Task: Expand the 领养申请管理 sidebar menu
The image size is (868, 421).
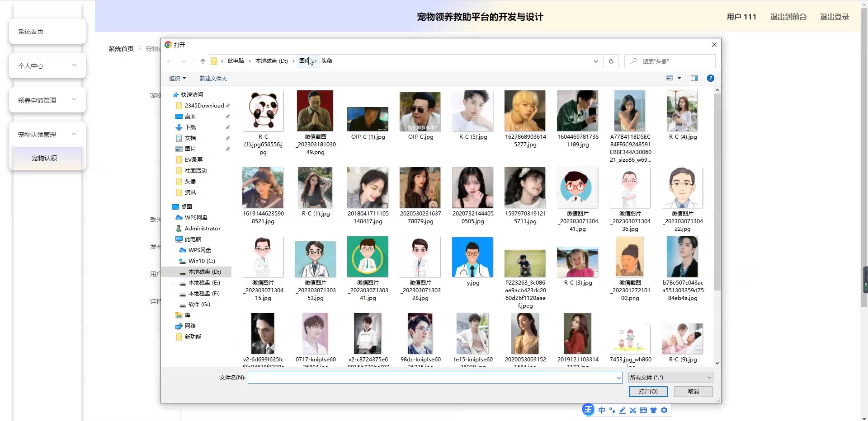Action: pyautogui.click(x=74, y=100)
